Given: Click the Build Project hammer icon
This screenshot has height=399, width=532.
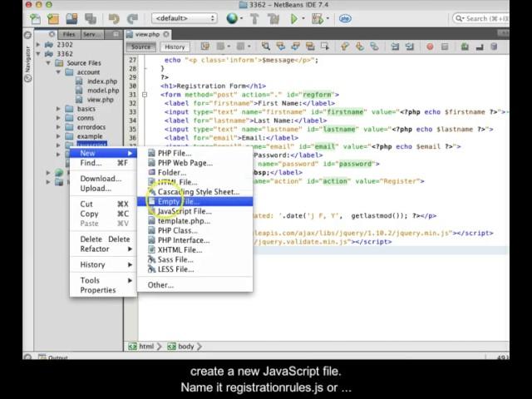Looking at the screenshot, I should tap(254, 18).
